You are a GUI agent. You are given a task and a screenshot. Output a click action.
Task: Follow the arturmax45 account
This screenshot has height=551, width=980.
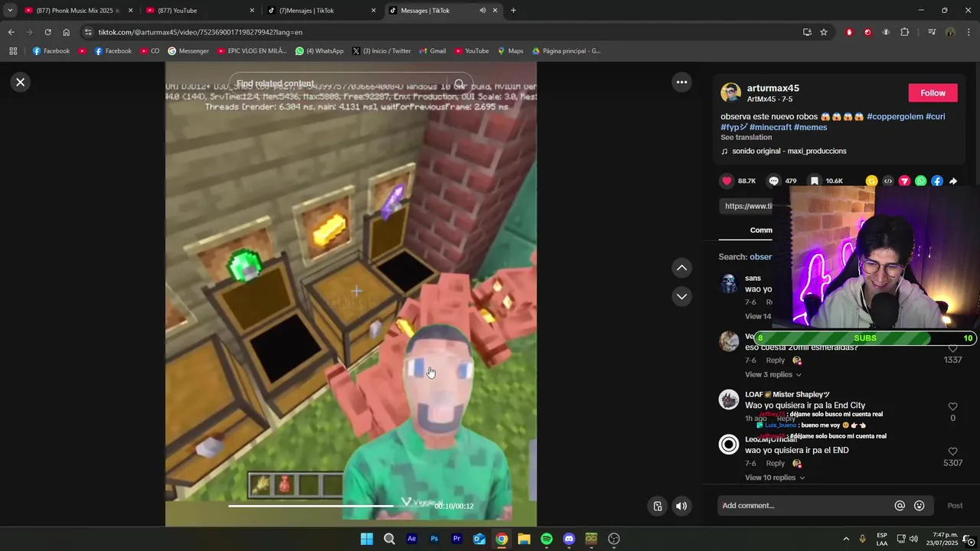click(933, 93)
